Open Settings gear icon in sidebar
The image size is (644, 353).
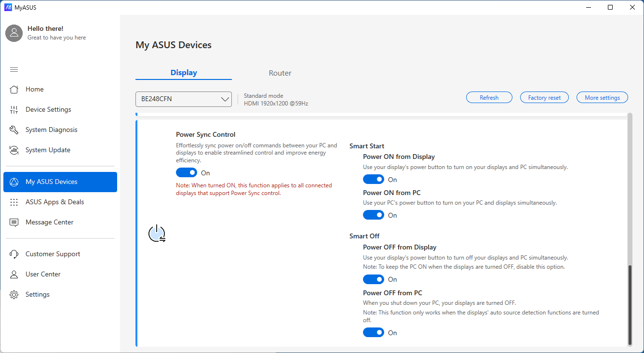[14, 295]
